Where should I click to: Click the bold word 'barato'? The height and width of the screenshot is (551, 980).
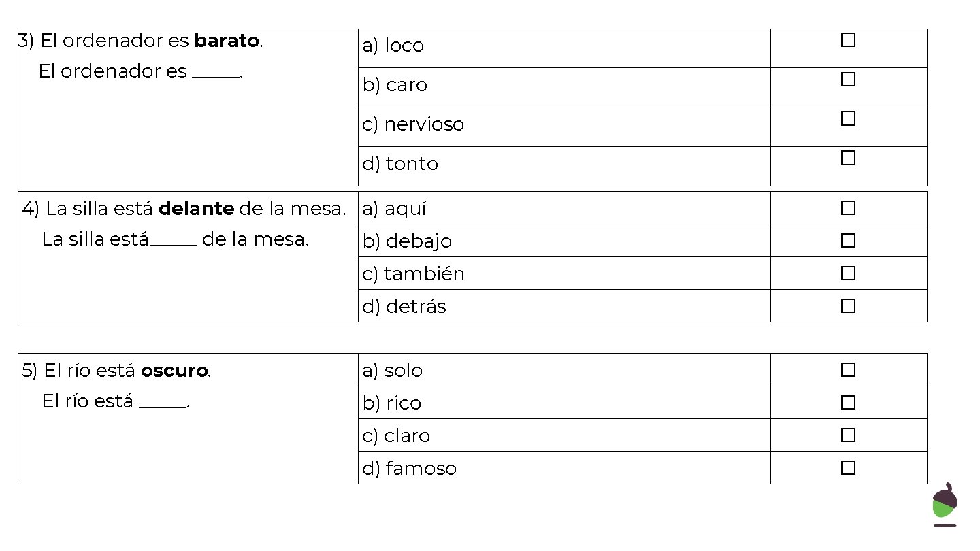pyautogui.click(x=226, y=41)
